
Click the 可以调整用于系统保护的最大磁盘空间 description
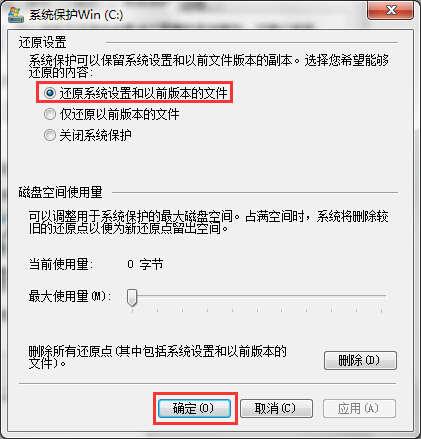(209, 222)
